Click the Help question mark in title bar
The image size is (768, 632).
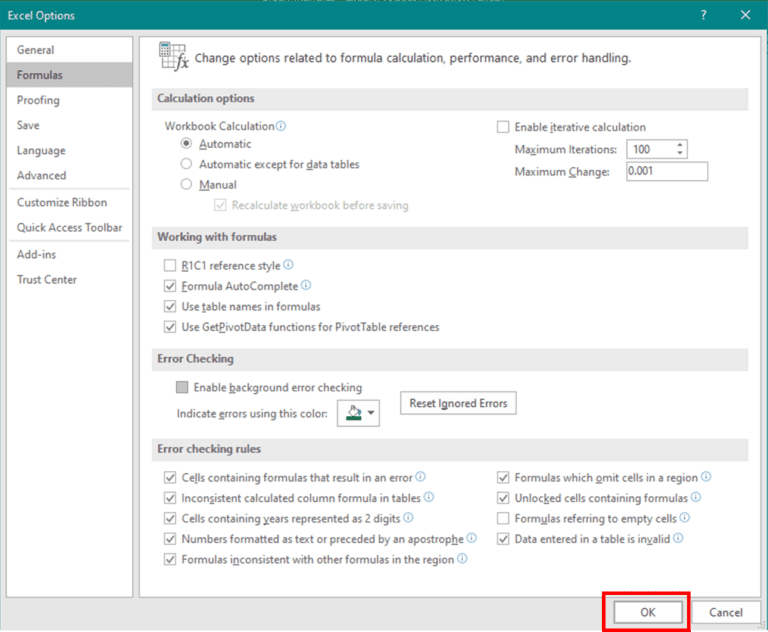pos(704,15)
